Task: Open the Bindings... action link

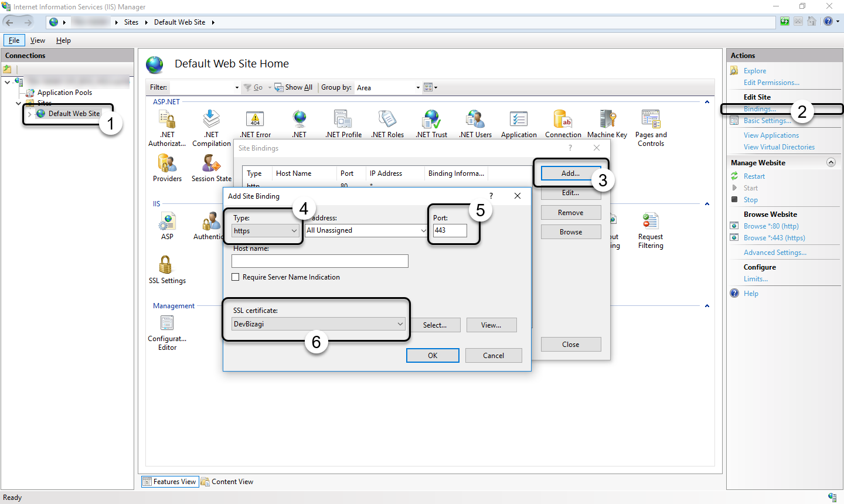Action: coord(760,109)
